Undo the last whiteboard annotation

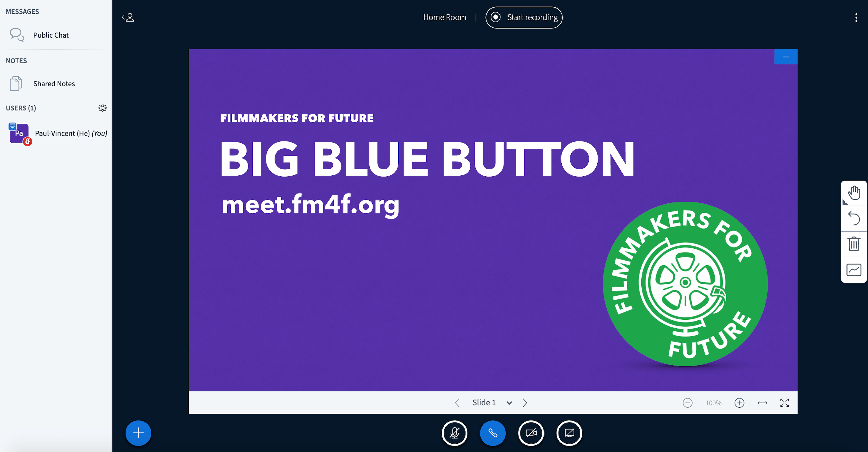[x=854, y=218]
